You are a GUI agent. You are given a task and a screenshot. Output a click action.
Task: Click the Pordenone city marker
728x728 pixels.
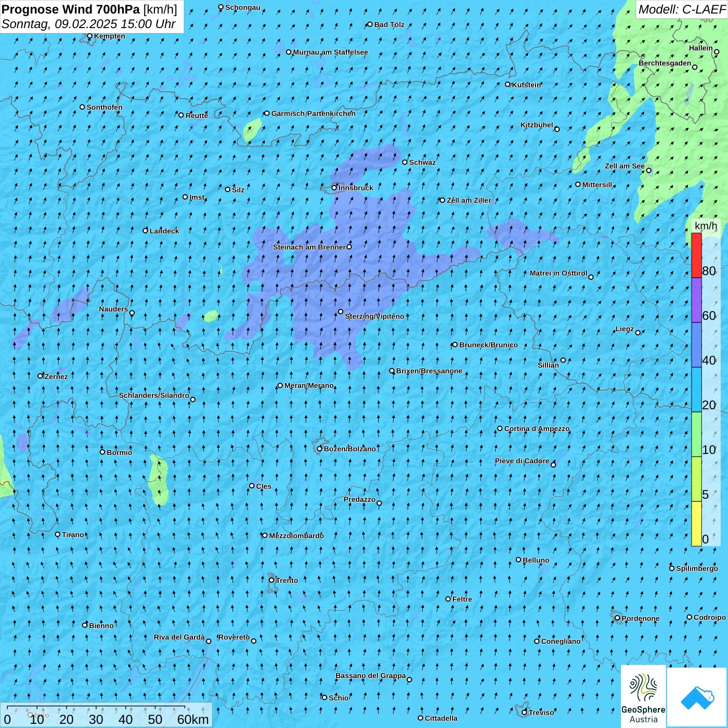(617, 618)
